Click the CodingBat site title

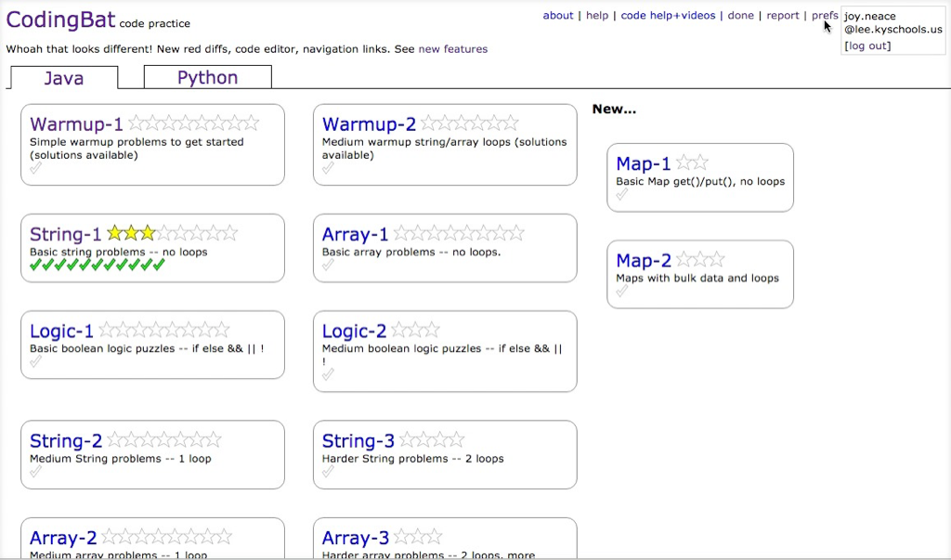[x=60, y=20]
